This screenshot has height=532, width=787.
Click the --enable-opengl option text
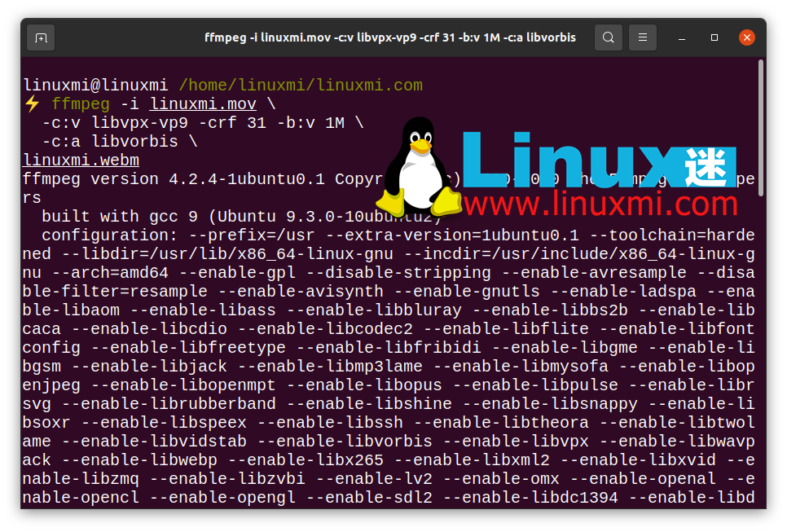223,498
